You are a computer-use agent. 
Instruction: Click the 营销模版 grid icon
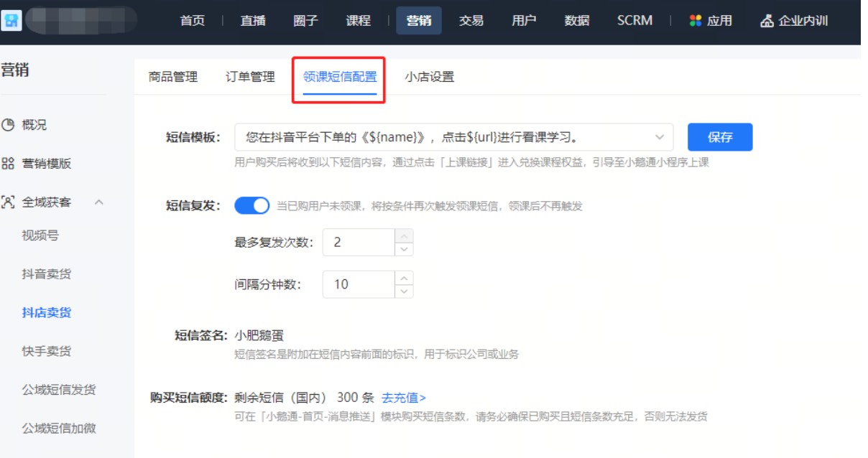8,164
